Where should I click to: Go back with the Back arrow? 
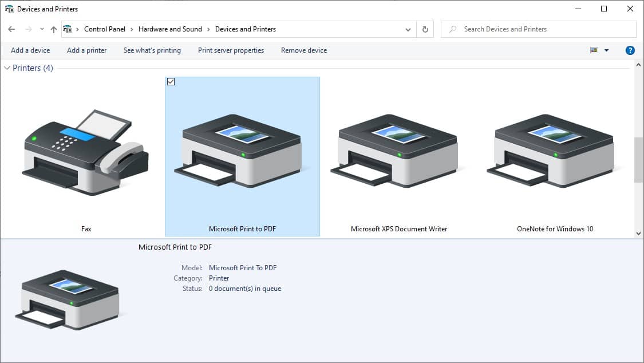[x=11, y=29]
